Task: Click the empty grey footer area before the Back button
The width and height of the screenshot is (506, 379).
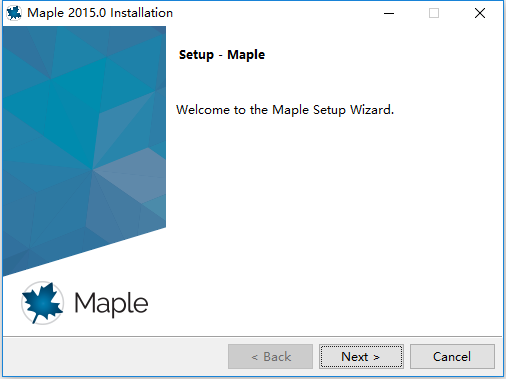Action: tap(115, 357)
